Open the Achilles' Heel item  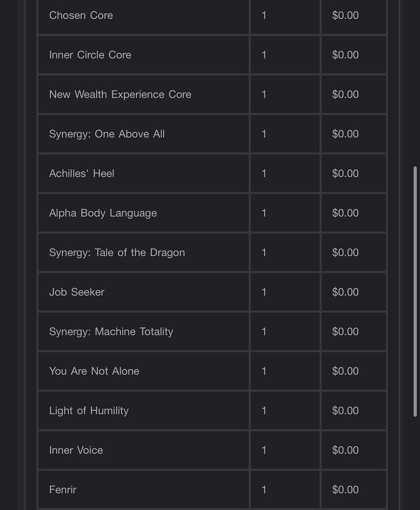(x=82, y=173)
